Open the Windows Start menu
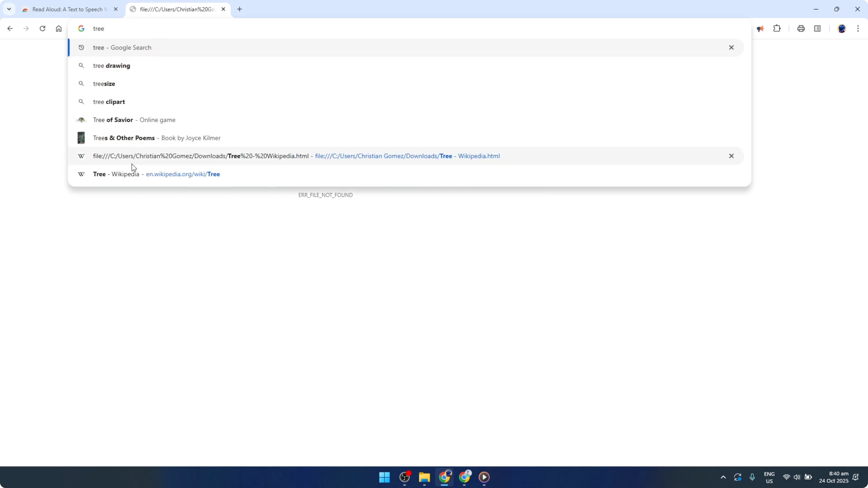Image resolution: width=868 pixels, height=488 pixels. click(384, 477)
